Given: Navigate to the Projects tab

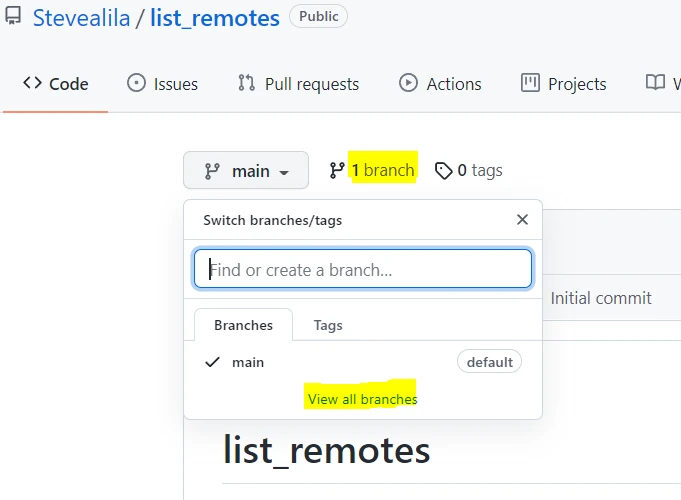Looking at the screenshot, I should click(x=564, y=84).
